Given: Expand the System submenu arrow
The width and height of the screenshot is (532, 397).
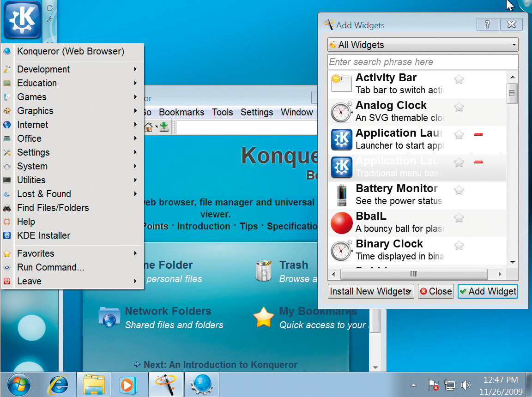Looking at the screenshot, I should click(x=135, y=166).
